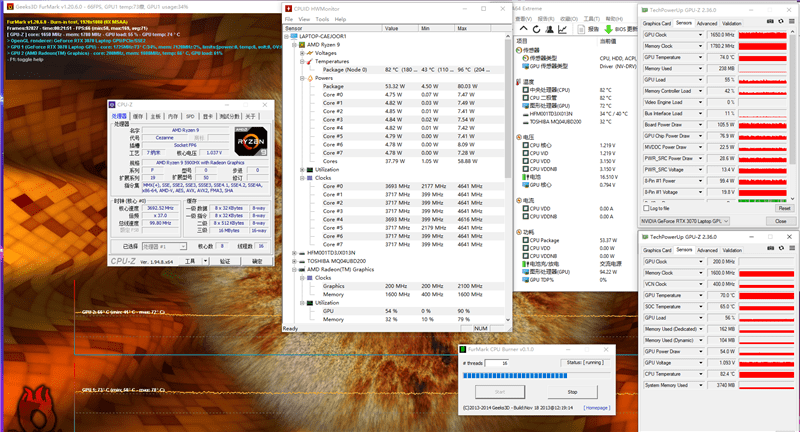This screenshot has width=800, height=432.
Task: Click the LAPTOP-CAEJOOR1 computer icon in HWMonitor
Action: pos(294,36)
